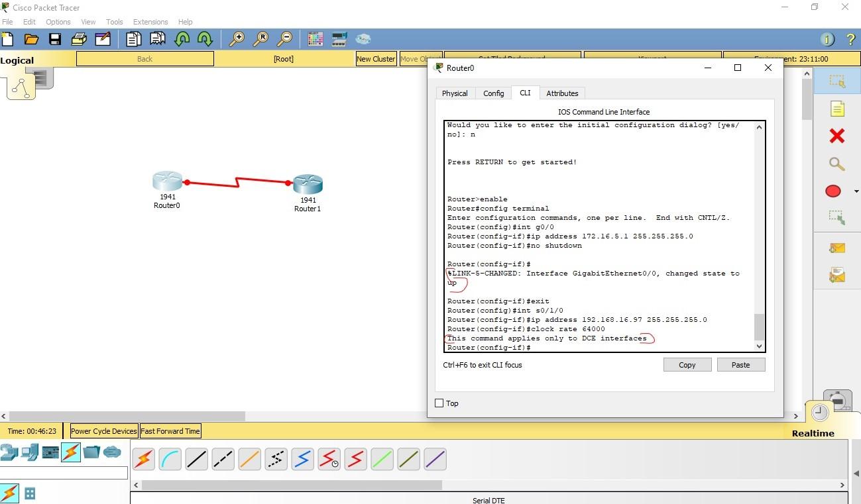Viewport: 861px width, 504px height.
Task: Undo the last action in toolbar
Action: coord(182,39)
